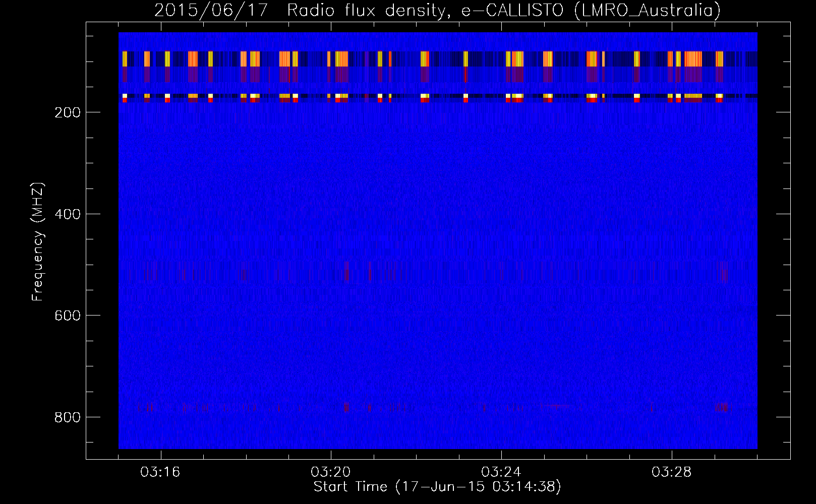Viewport: 816px width, 504px height.
Task: Click the 03:24 time tick label
Action: pos(501,472)
